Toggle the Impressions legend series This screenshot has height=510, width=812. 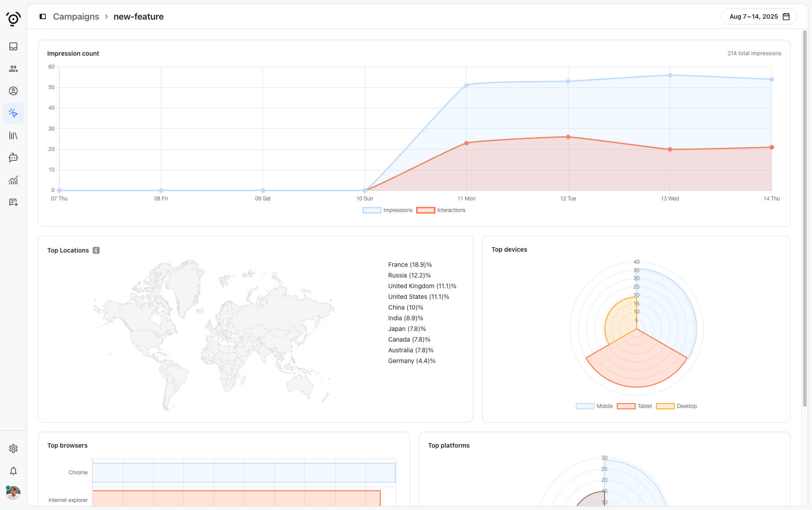pos(387,210)
